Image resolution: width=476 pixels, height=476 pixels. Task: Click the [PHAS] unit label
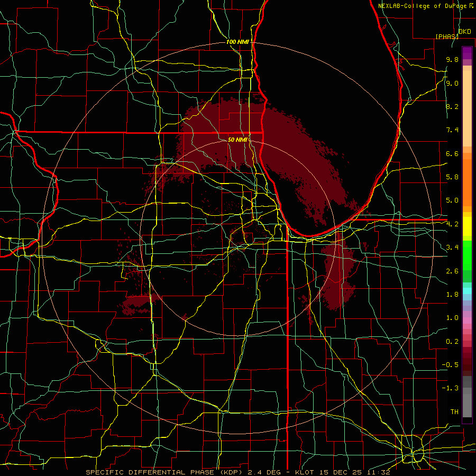(447, 36)
